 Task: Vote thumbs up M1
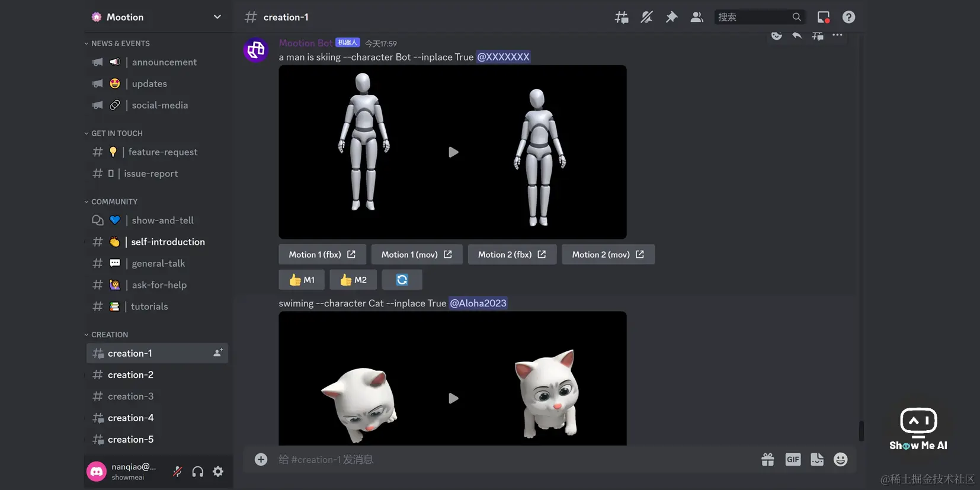pos(302,280)
